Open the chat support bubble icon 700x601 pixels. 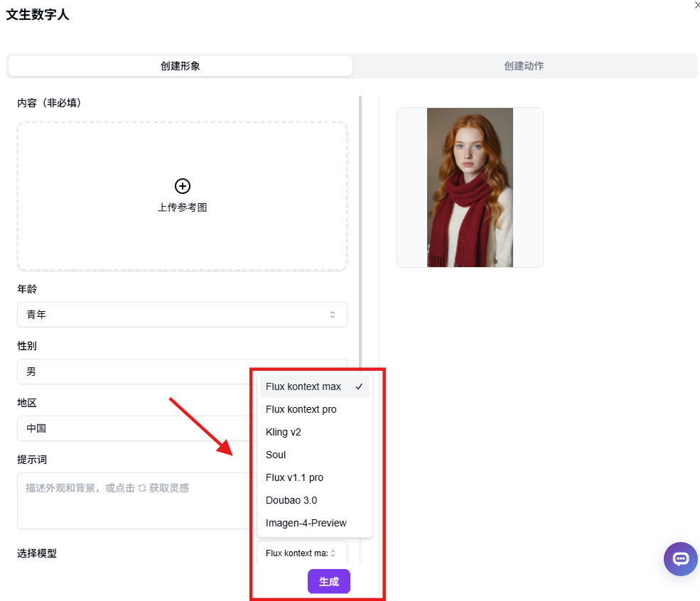click(680, 558)
